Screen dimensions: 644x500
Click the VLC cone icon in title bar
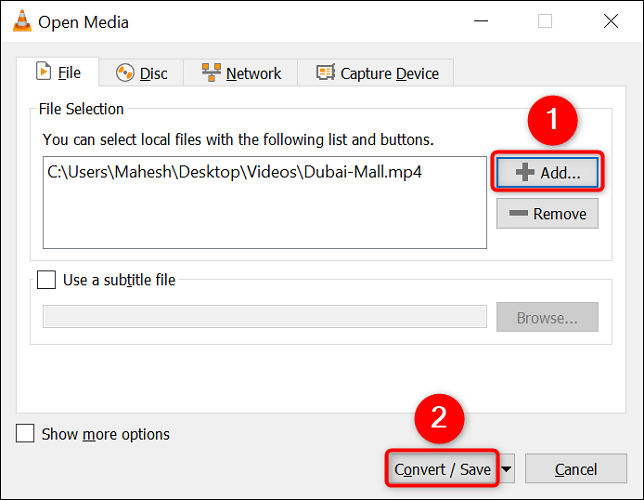[x=19, y=21]
